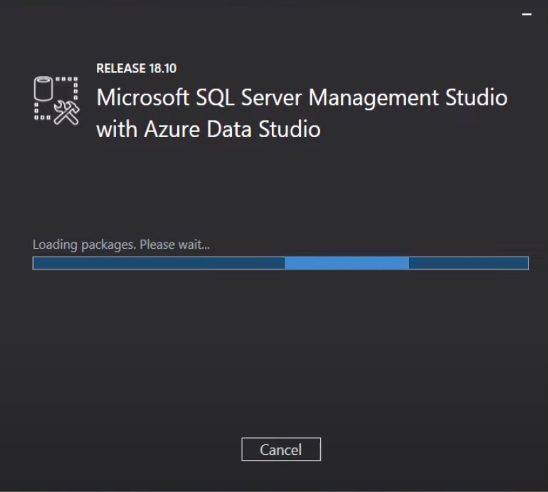Click the 'Loading packages. Please wait...' status text
The height and width of the screenshot is (492, 548).
(x=121, y=245)
